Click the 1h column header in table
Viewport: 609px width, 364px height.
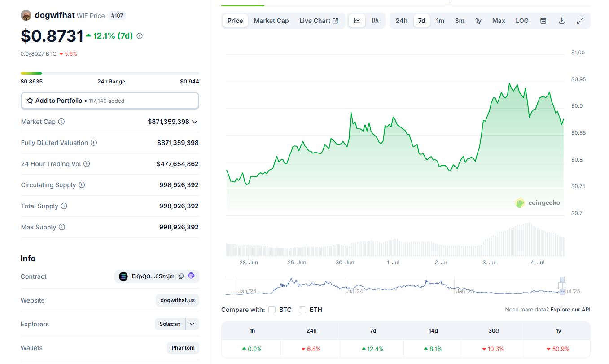click(x=252, y=331)
